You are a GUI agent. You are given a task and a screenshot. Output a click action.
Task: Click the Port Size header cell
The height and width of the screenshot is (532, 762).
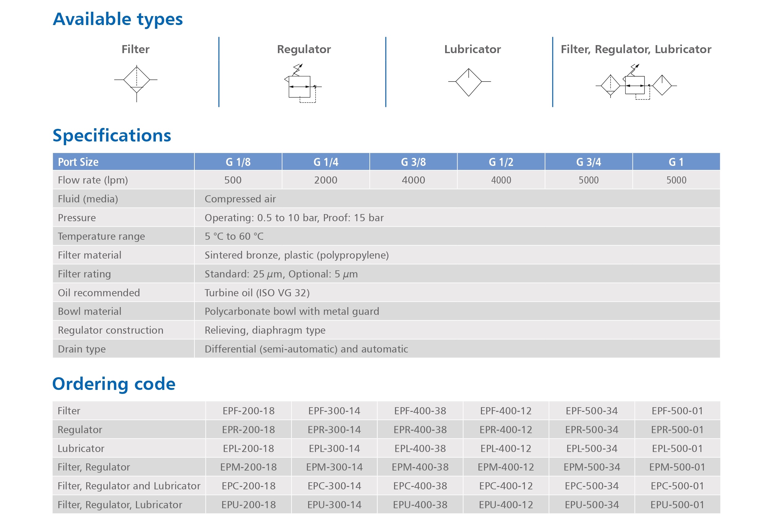click(x=78, y=162)
